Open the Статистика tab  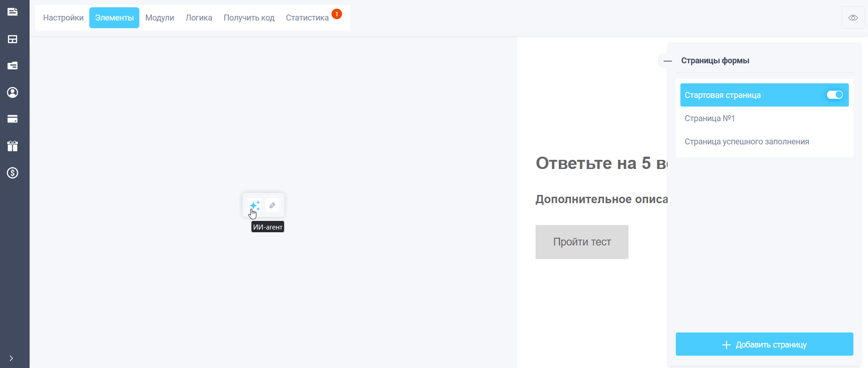307,18
